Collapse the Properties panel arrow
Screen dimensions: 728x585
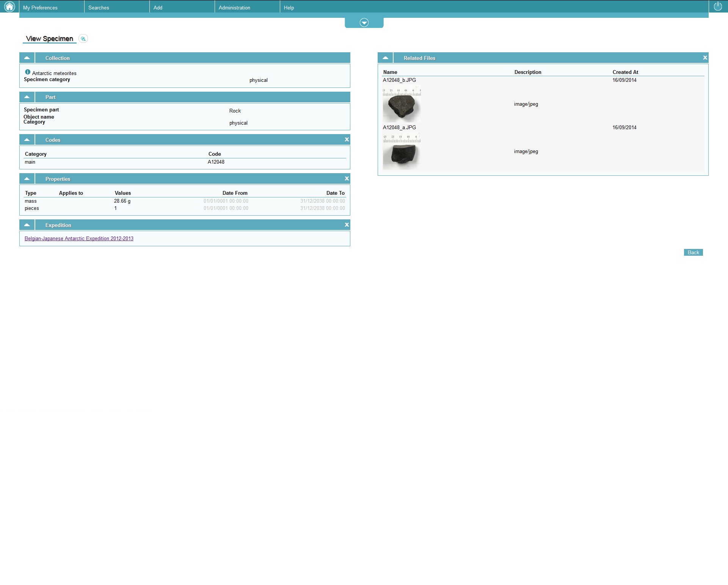coord(27,179)
